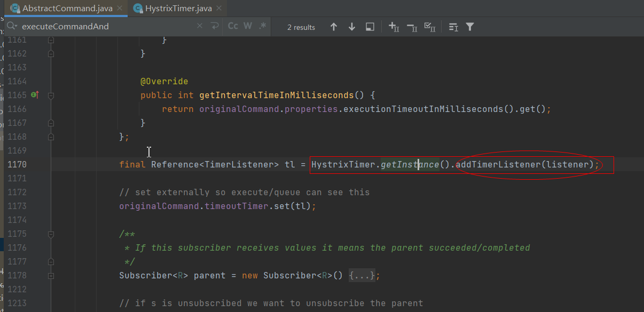Toggle Regex (.*) search option

point(263,26)
